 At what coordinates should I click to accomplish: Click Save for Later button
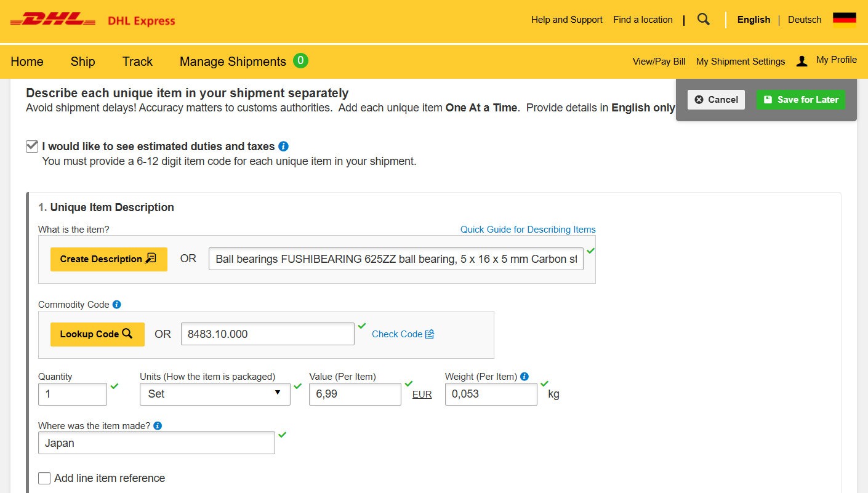tap(801, 100)
